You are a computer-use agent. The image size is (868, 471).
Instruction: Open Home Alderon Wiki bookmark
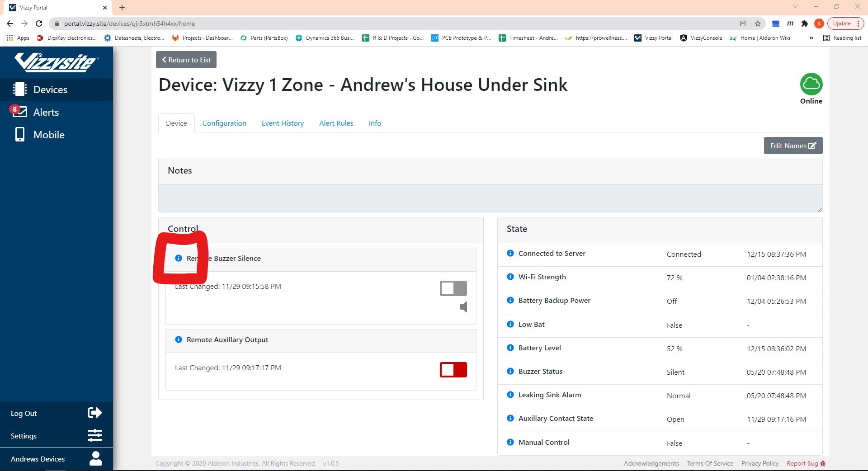[760, 38]
